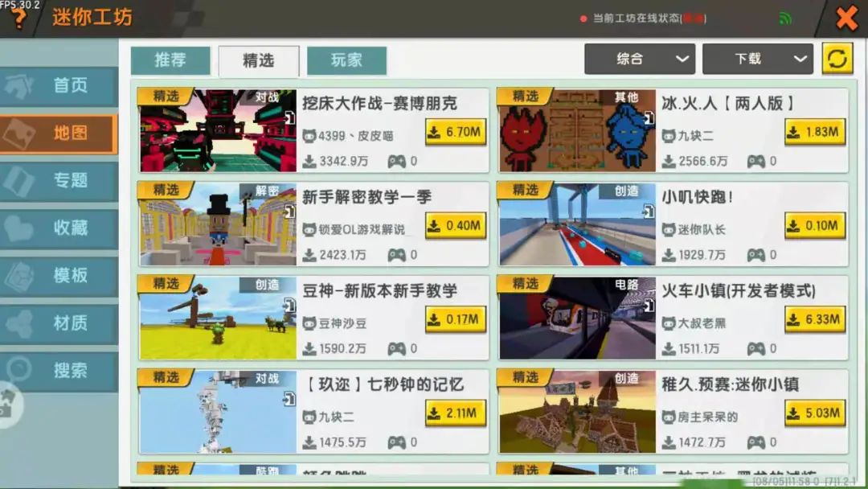868x489 pixels.
Task: Download 新手解密教学一季 map (0.40M)
Action: [x=456, y=225]
